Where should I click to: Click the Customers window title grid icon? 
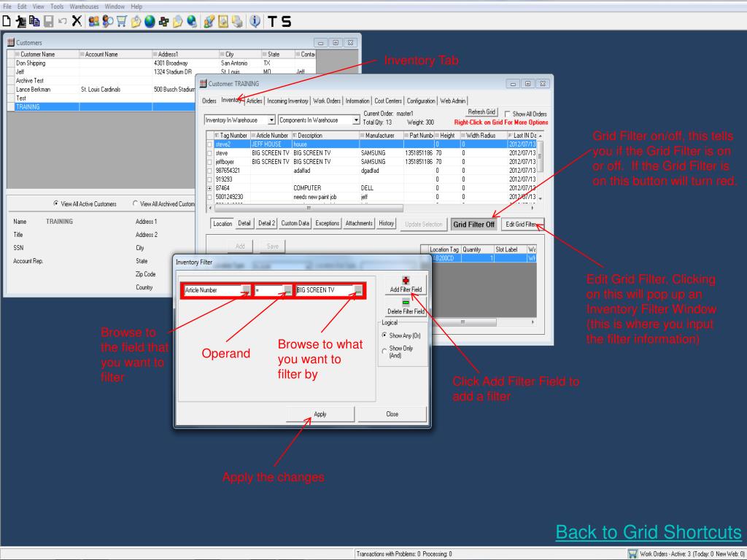pyautogui.click(x=11, y=42)
